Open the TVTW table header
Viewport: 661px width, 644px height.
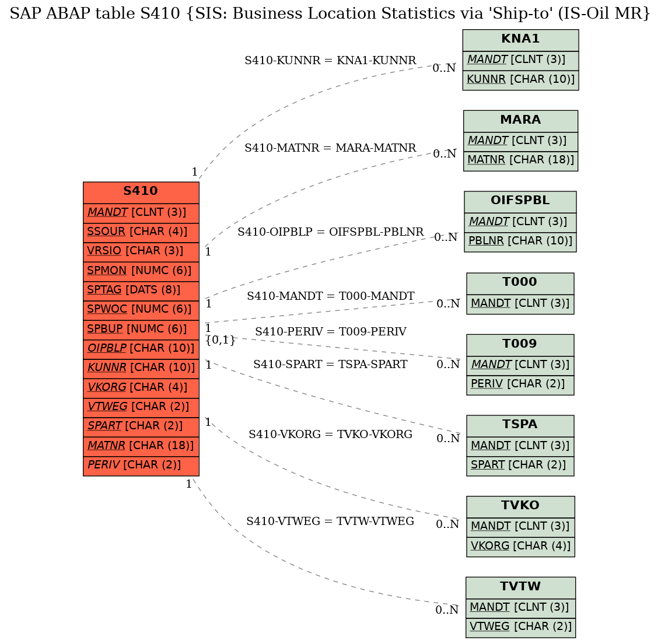(x=520, y=587)
